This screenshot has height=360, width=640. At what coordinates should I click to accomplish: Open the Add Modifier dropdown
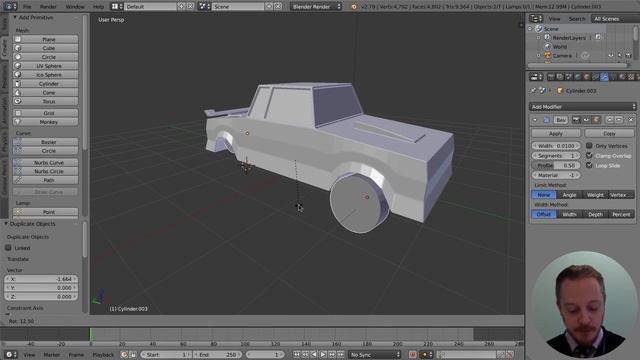coord(583,107)
